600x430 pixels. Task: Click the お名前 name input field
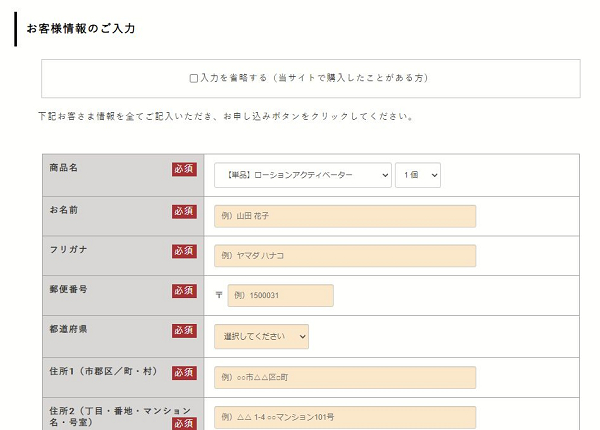tap(344, 216)
